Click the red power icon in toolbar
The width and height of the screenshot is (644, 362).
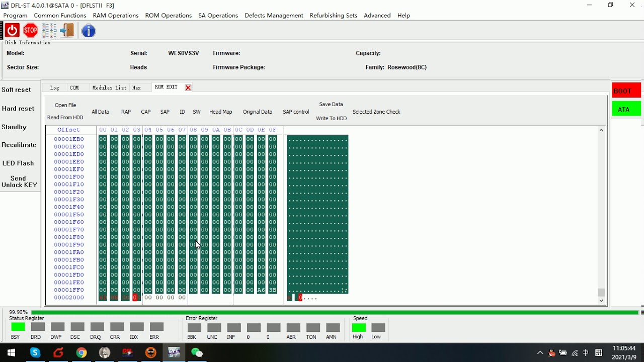[13, 31]
